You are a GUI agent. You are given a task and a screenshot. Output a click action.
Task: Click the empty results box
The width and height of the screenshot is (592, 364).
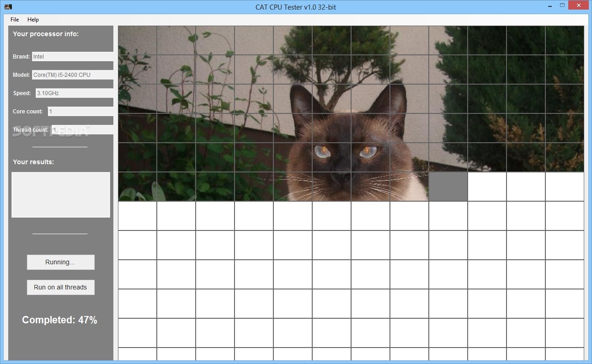[61, 195]
